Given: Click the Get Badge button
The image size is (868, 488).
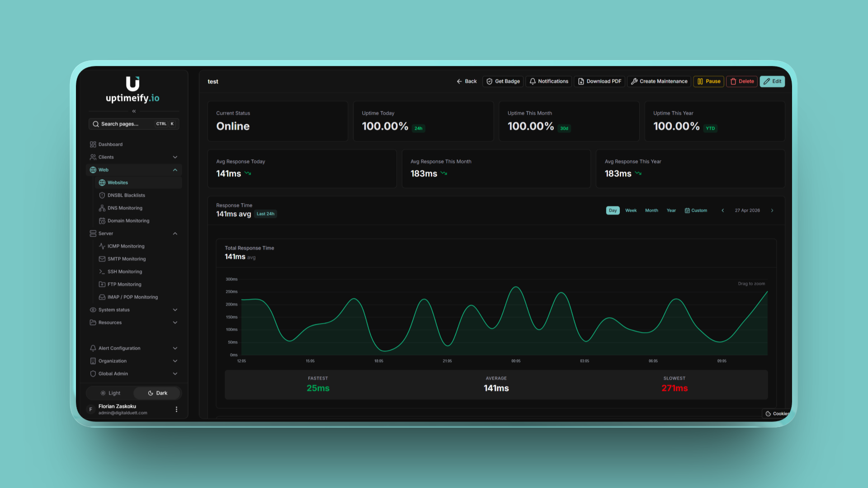Looking at the screenshot, I should (x=503, y=81).
